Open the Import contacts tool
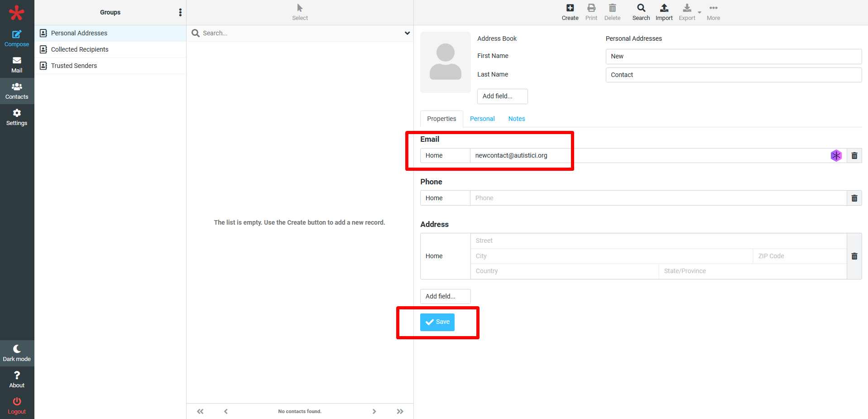This screenshot has height=419, width=868. tap(664, 12)
